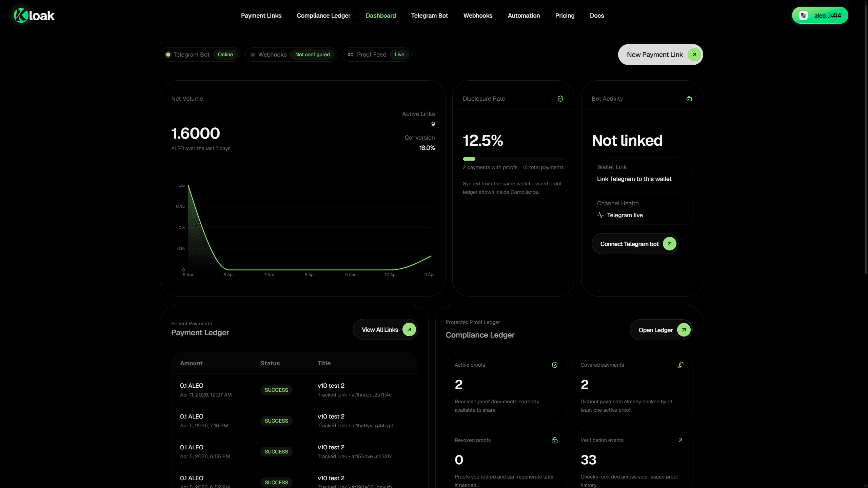The height and width of the screenshot is (488, 868).
Task: Click the Channel Health pulse icon
Action: click(600, 215)
